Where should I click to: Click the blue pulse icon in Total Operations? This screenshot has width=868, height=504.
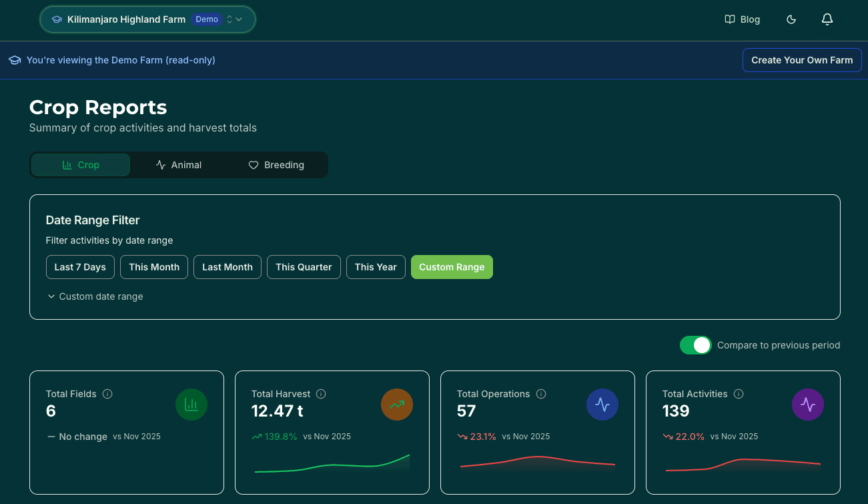pos(602,405)
